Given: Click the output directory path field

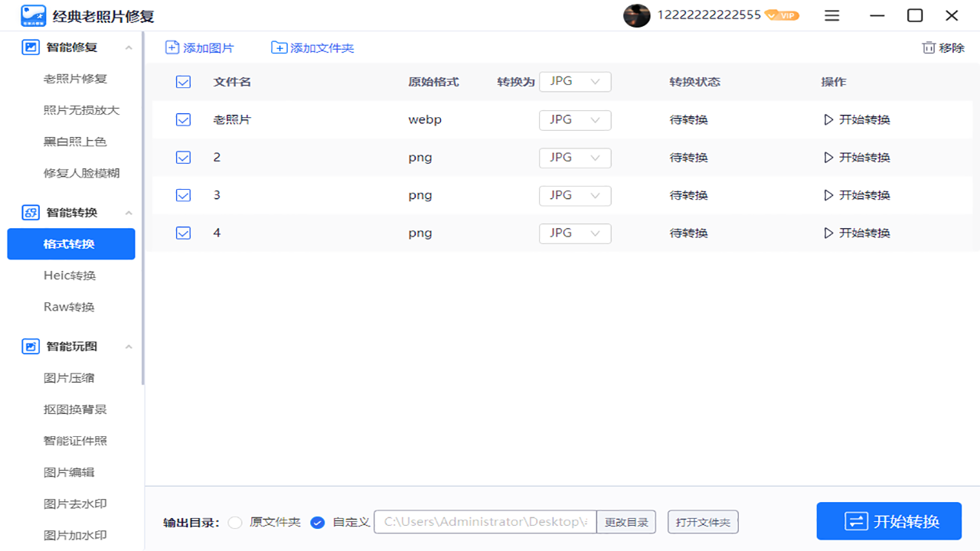Looking at the screenshot, I should [x=484, y=522].
